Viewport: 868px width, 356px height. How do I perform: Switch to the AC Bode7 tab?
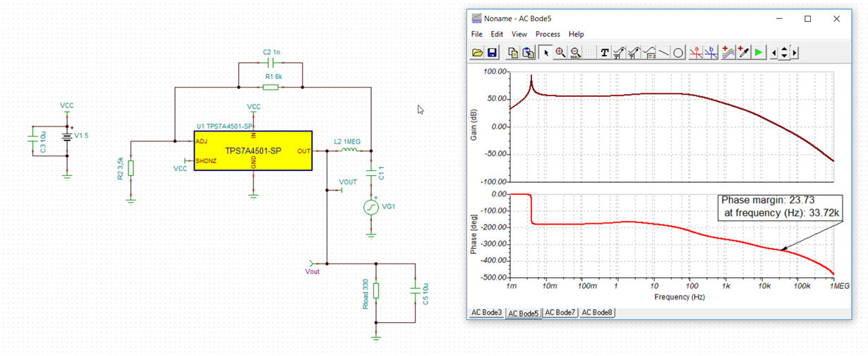pyautogui.click(x=560, y=312)
